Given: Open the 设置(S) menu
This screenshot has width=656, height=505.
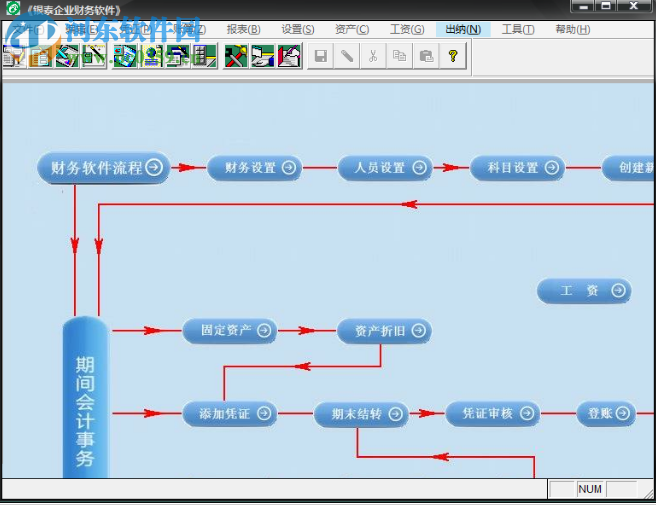Looking at the screenshot, I should click(x=297, y=29).
